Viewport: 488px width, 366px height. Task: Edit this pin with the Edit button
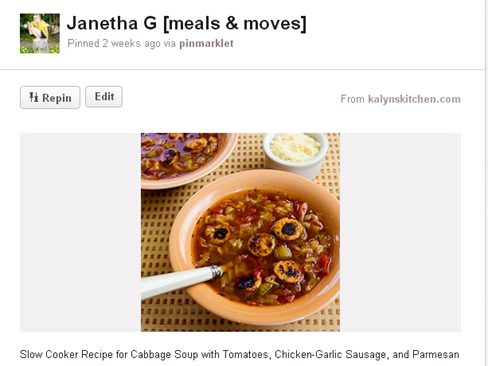click(x=104, y=97)
